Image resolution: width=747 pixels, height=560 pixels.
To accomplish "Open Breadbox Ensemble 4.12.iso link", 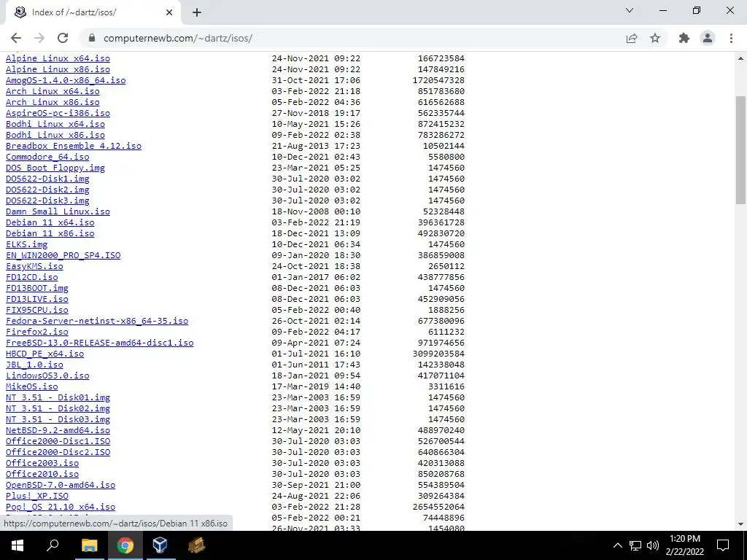I will click(x=74, y=146).
